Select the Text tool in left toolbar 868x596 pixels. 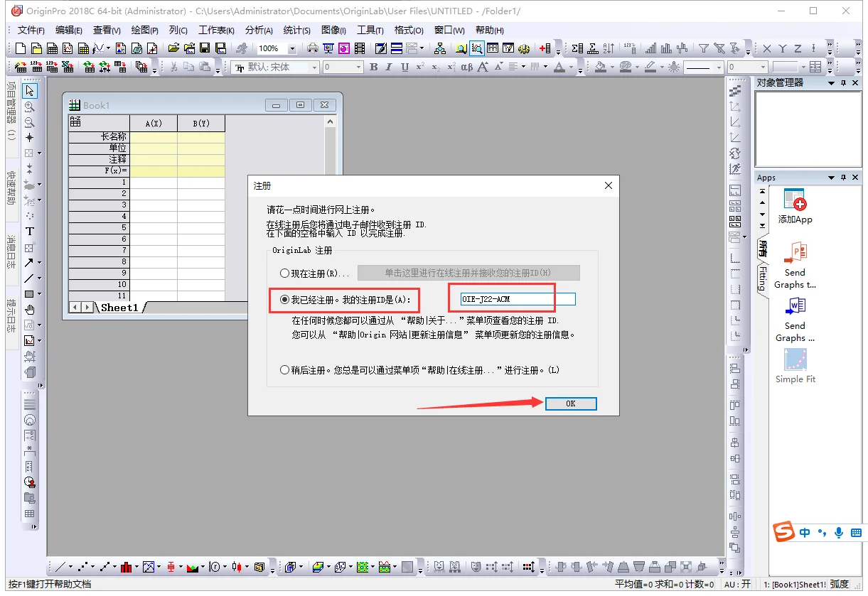[30, 232]
